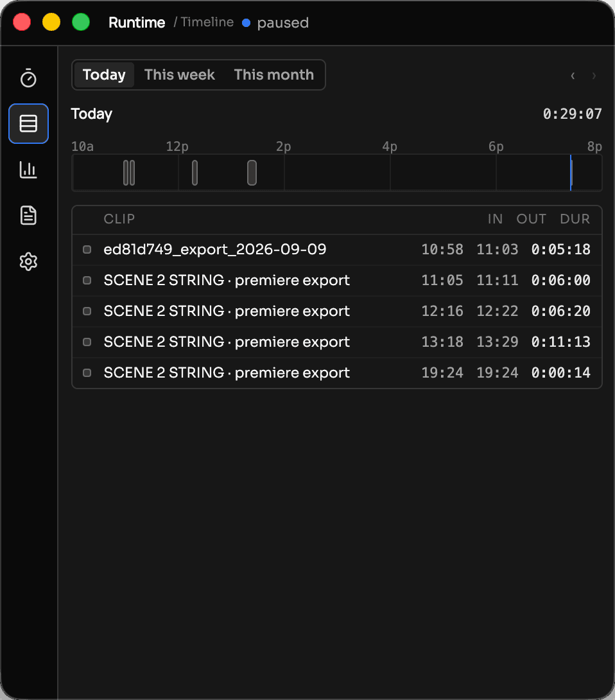Click the Timeline breadcrumb in title bar
The image size is (615, 700).
tap(207, 22)
